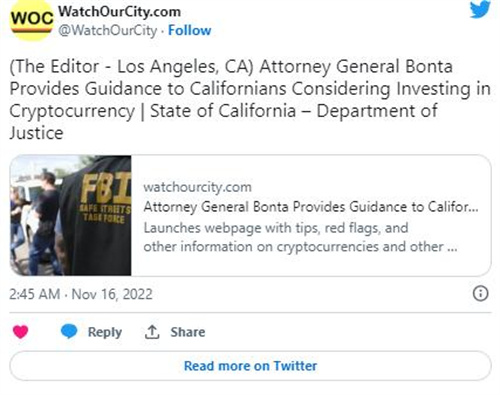The height and width of the screenshot is (395, 500).
Task: Click the card description about Launches webpage
Action: 300,237
